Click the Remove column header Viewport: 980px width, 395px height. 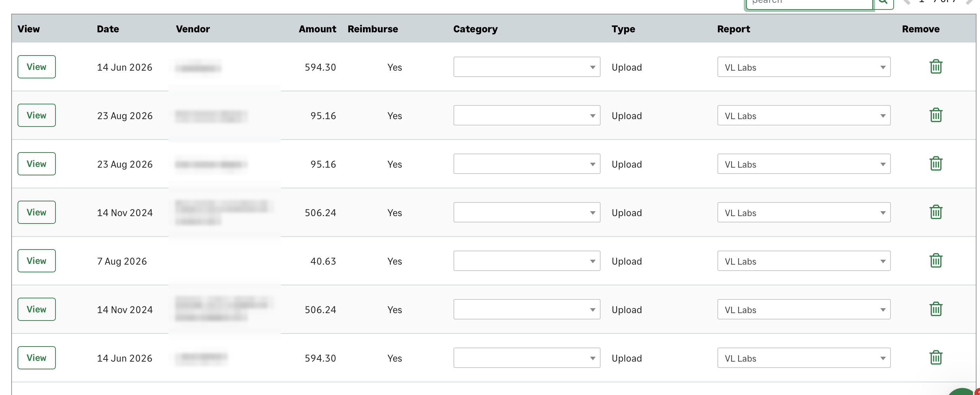[x=920, y=29]
